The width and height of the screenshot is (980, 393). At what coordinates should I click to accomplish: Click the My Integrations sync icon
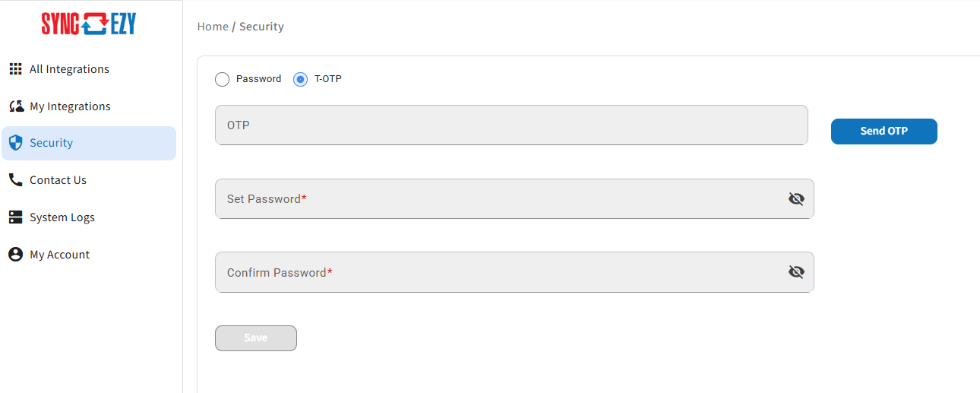coord(16,106)
